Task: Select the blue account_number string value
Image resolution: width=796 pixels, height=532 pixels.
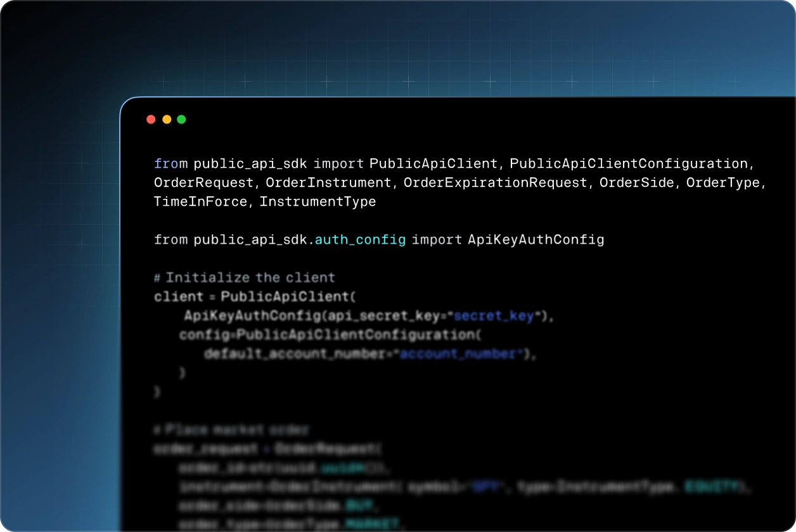Action: coord(458,354)
